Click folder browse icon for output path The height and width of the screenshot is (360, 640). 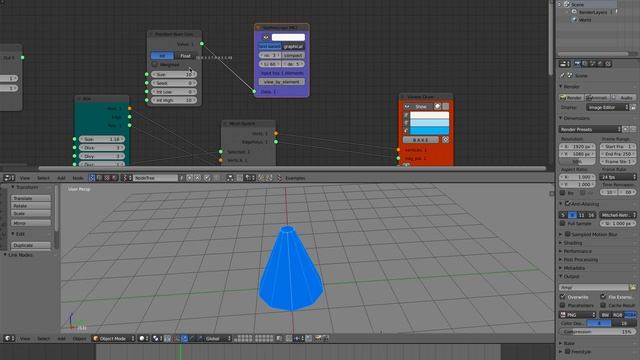tap(633, 288)
